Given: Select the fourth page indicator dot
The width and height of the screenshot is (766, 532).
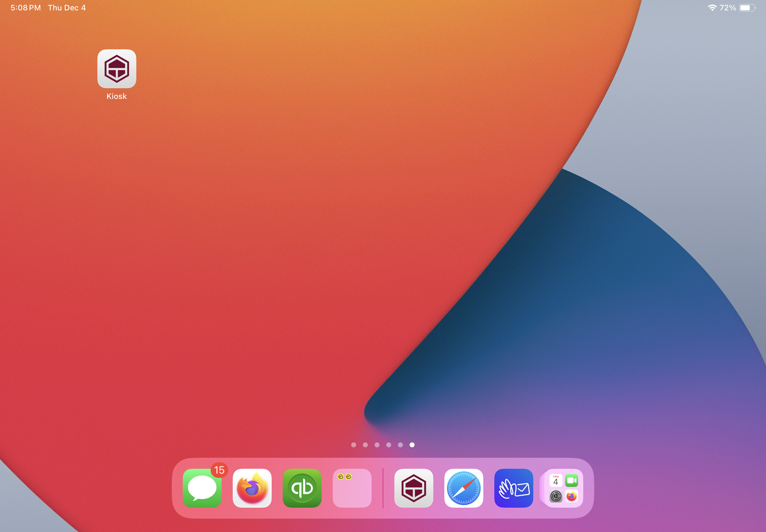Looking at the screenshot, I should (389, 445).
